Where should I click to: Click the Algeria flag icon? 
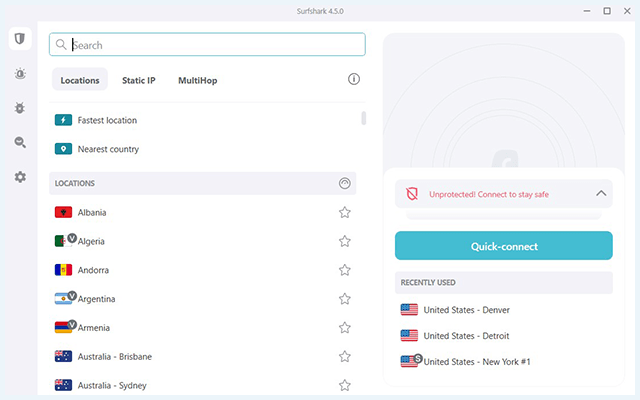63,241
